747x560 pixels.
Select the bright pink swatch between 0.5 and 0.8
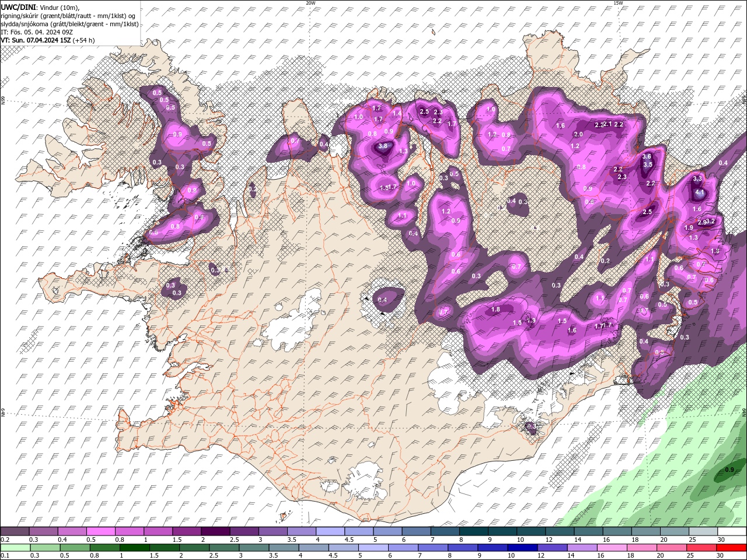click(100, 531)
